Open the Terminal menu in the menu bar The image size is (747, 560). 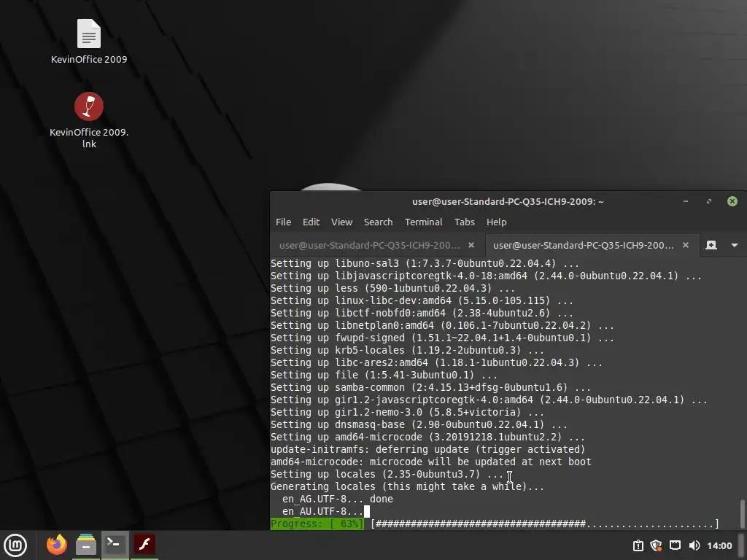424,222
